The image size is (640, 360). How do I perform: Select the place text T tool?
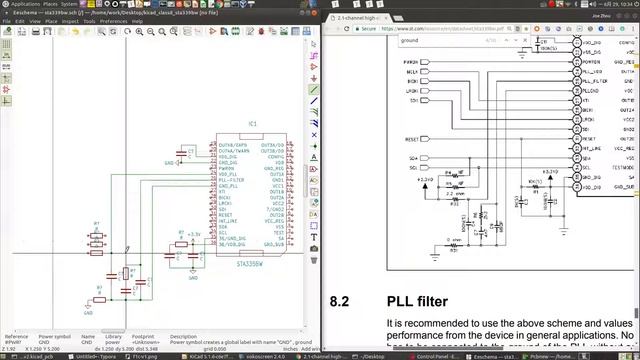(x=313, y=237)
